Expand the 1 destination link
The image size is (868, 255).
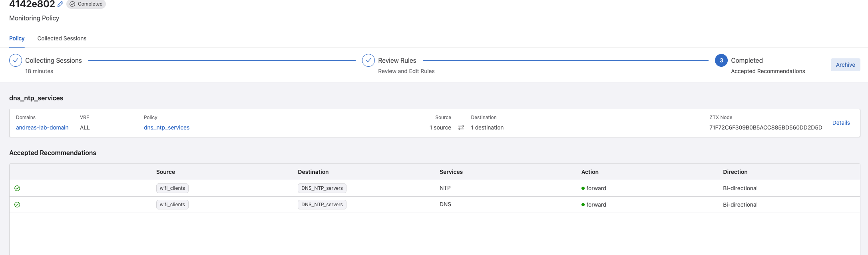coord(487,127)
